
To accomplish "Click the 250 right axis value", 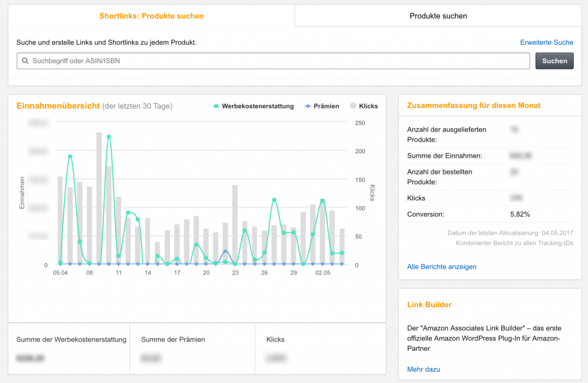I will (360, 123).
